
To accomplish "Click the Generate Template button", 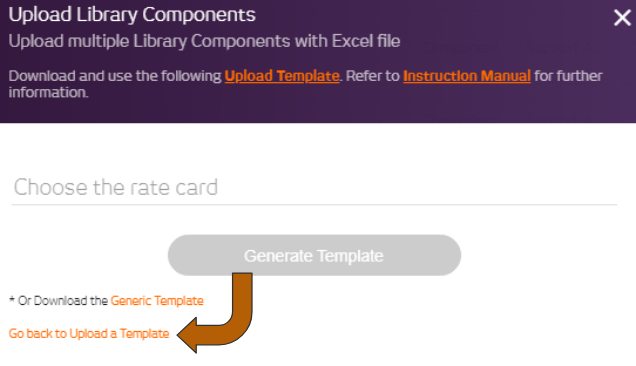I will (x=314, y=255).
